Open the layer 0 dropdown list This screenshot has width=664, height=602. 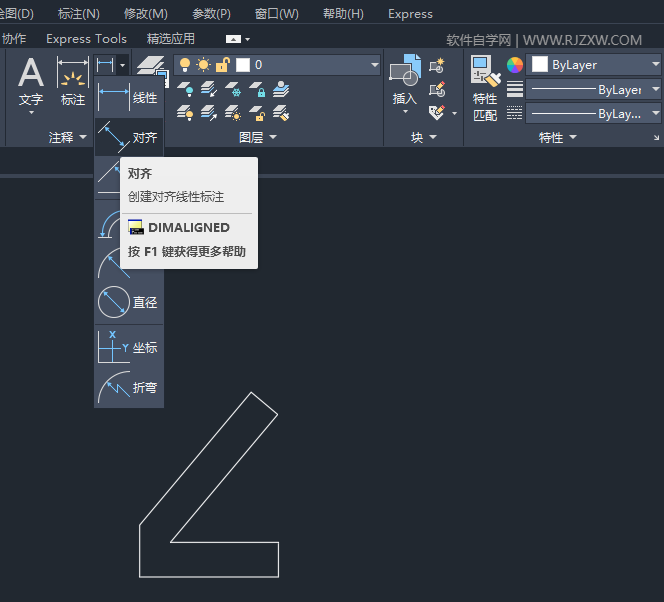[374, 65]
